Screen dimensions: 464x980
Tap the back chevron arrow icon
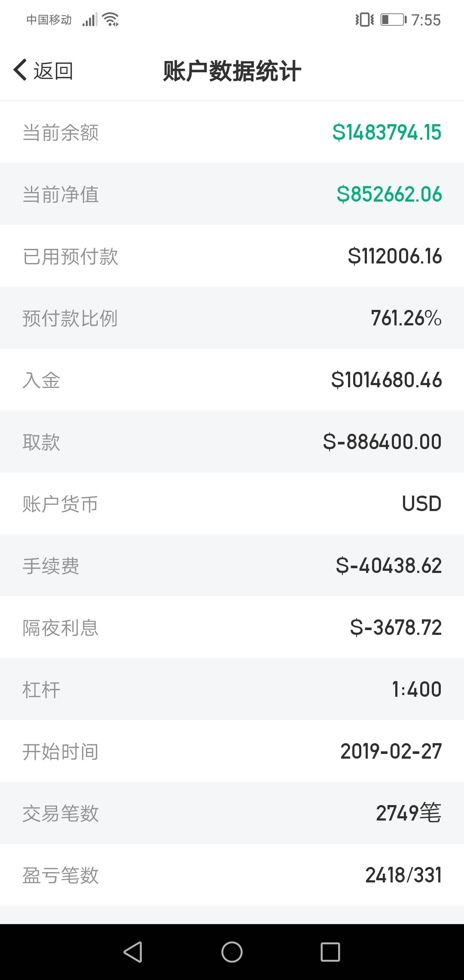point(20,70)
